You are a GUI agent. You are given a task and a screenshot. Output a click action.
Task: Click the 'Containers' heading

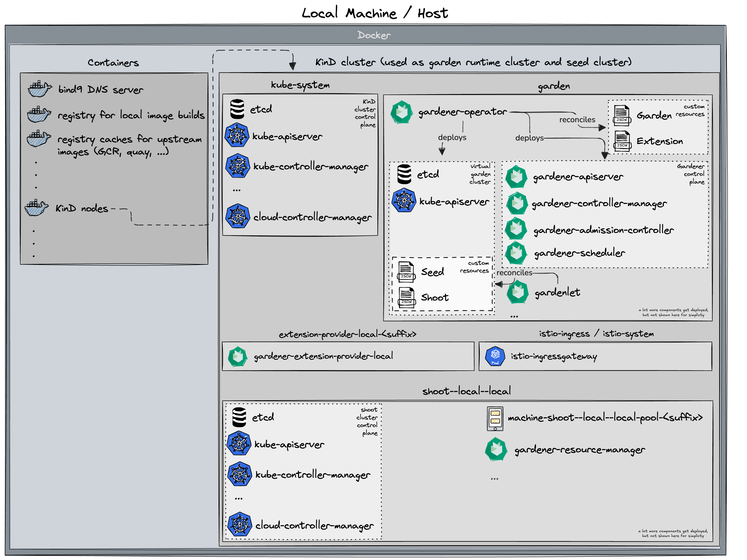click(113, 62)
